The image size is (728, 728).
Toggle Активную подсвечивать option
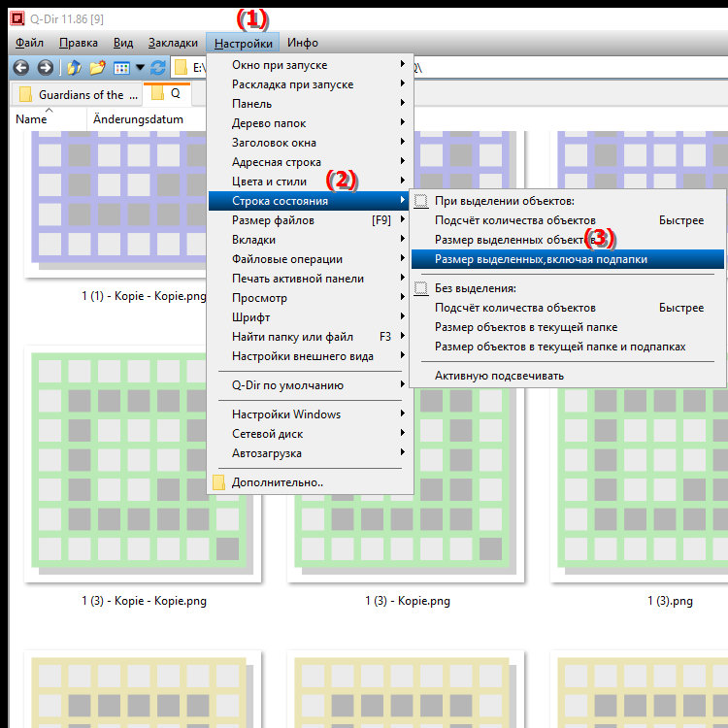point(568,376)
